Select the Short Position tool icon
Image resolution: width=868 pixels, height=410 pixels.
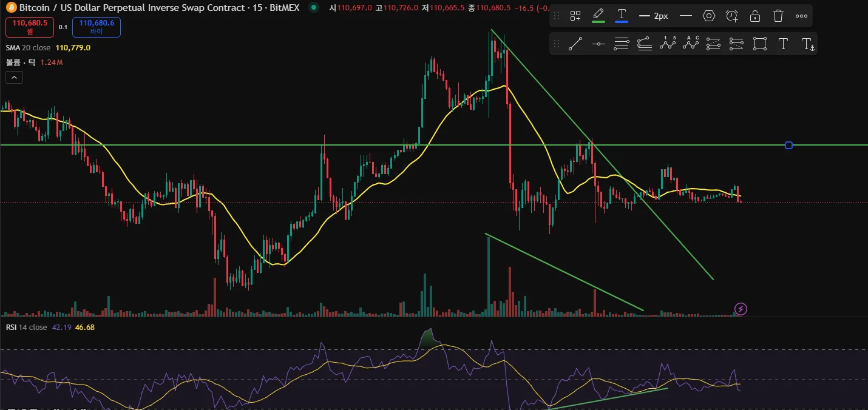(736, 44)
